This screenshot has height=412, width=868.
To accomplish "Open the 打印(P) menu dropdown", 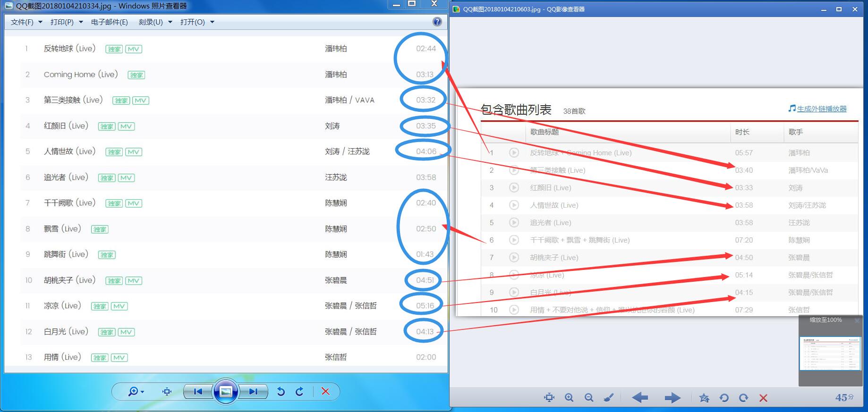I will 67,22.
